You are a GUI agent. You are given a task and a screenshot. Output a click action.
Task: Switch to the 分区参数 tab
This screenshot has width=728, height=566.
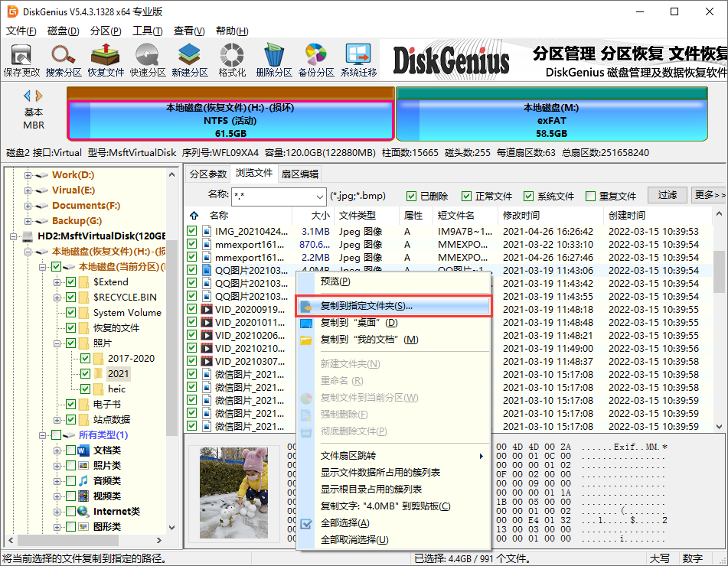tap(207, 174)
